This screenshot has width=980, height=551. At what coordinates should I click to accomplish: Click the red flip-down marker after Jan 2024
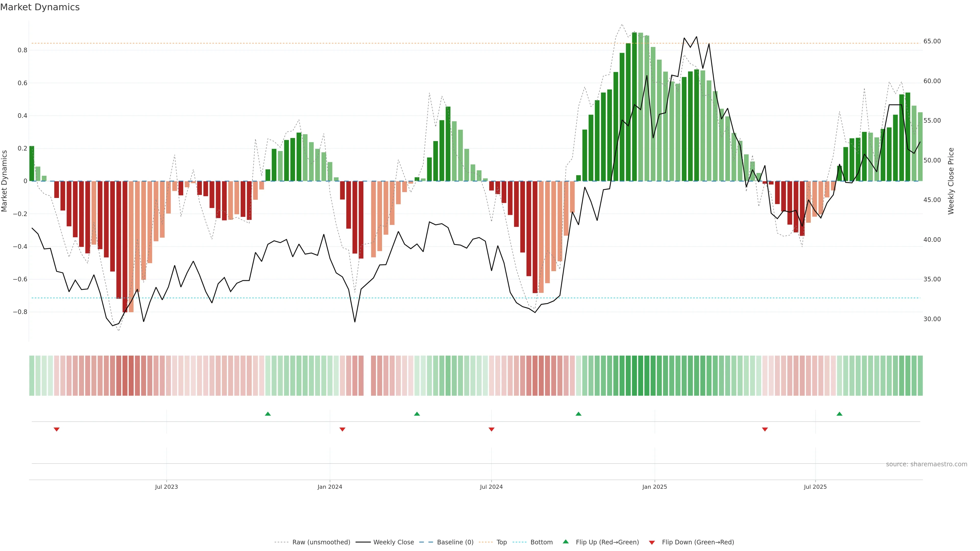pyautogui.click(x=342, y=429)
